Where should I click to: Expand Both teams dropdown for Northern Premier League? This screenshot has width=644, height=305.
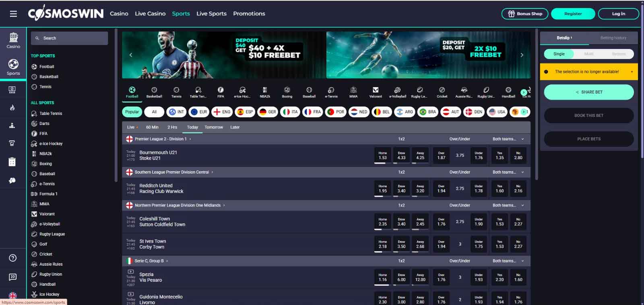pos(522,205)
